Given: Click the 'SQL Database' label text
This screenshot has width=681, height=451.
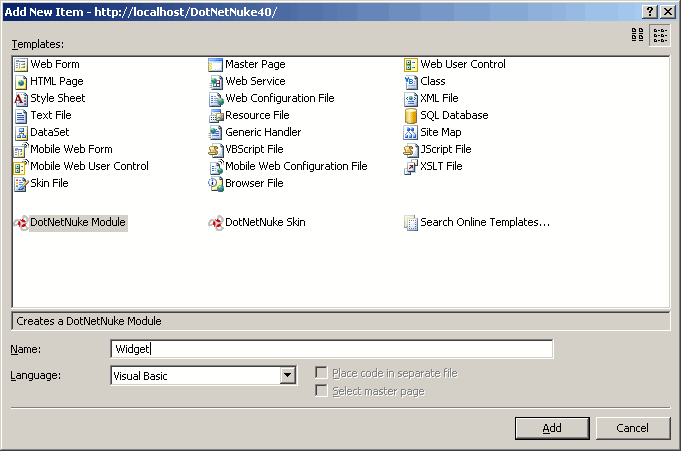Looking at the screenshot, I should tap(454, 115).
